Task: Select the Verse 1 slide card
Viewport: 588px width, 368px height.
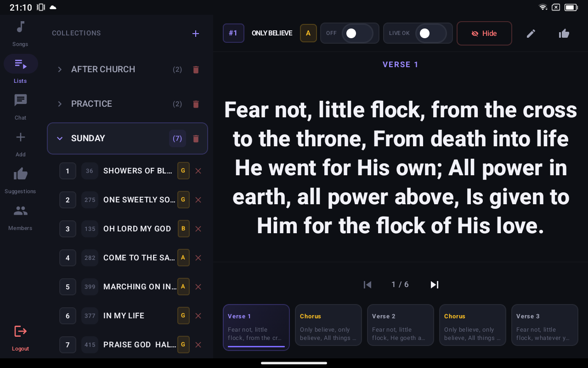Action: point(256,328)
